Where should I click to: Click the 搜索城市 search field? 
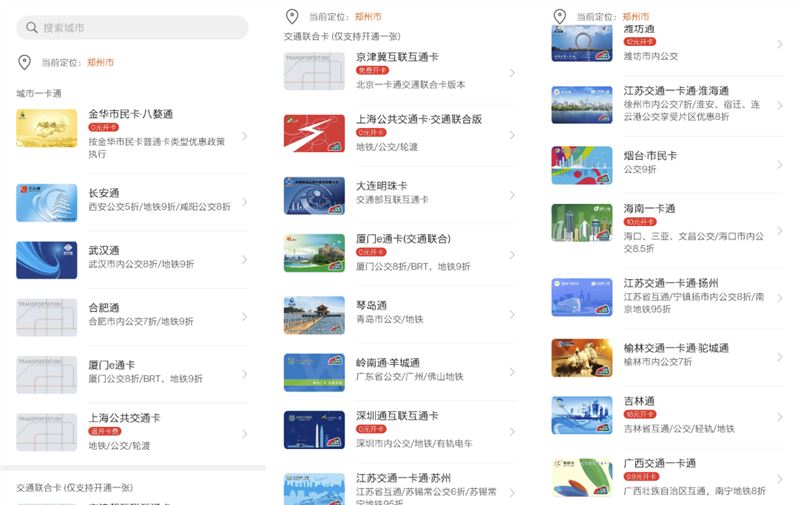[132, 28]
